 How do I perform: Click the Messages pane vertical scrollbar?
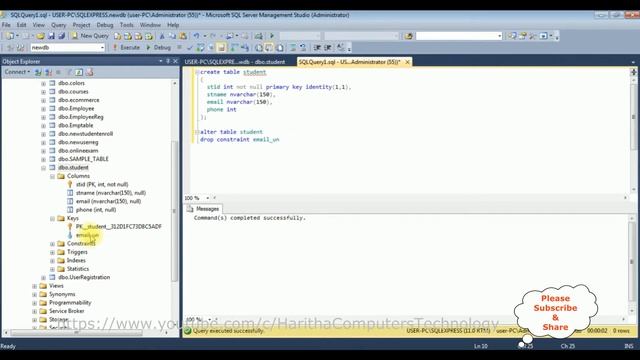pos(632,261)
